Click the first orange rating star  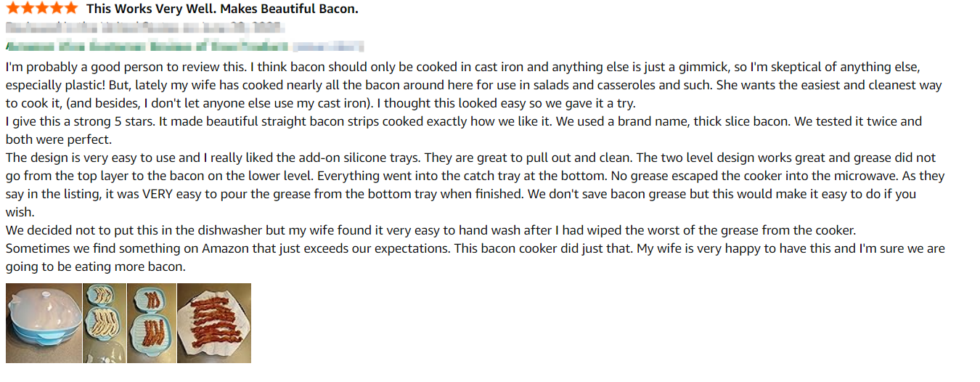click(x=12, y=9)
